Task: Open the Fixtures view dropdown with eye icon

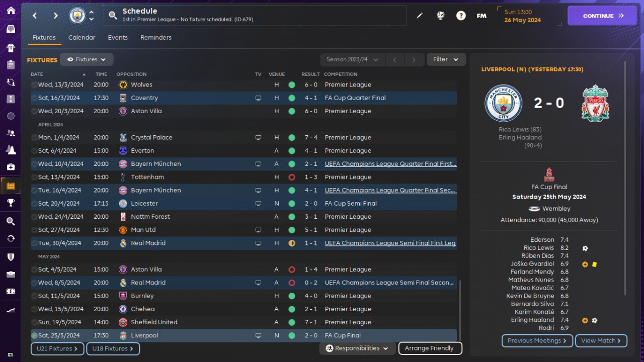Action: [87, 59]
